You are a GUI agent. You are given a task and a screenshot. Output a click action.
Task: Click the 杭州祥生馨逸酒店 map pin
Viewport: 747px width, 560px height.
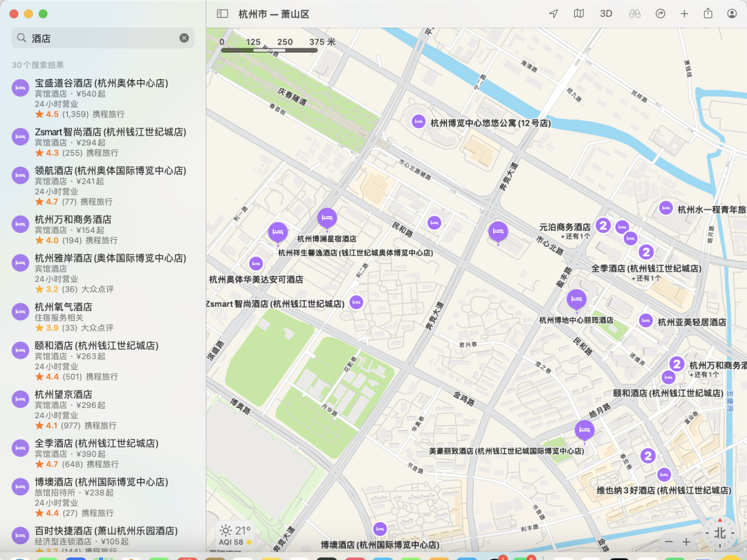click(278, 233)
